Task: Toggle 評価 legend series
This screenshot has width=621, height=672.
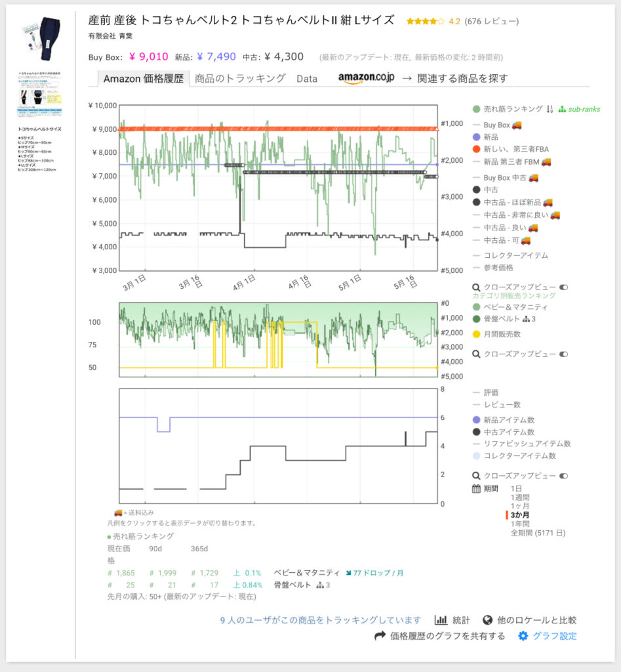Action: [x=485, y=392]
